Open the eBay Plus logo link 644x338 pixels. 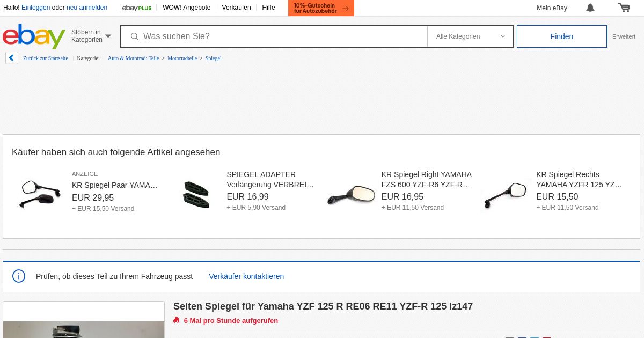pos(137,8)
